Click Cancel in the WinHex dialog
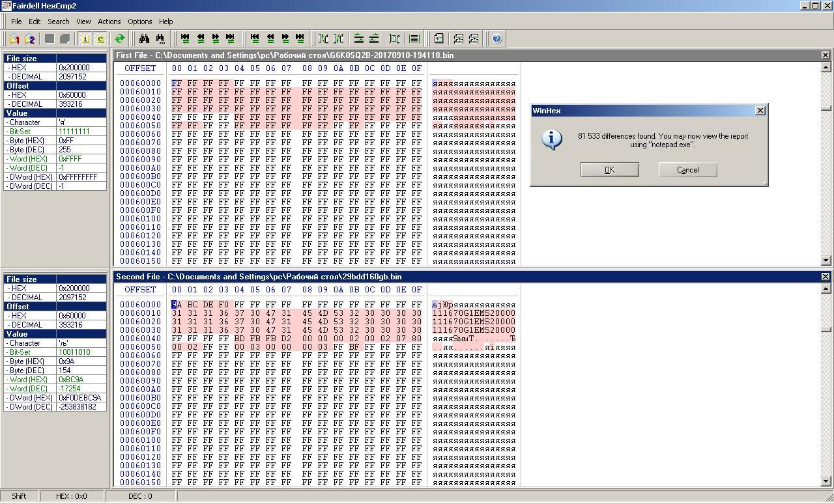This screenshot has width=834, height=504. [x=687, y=169]
